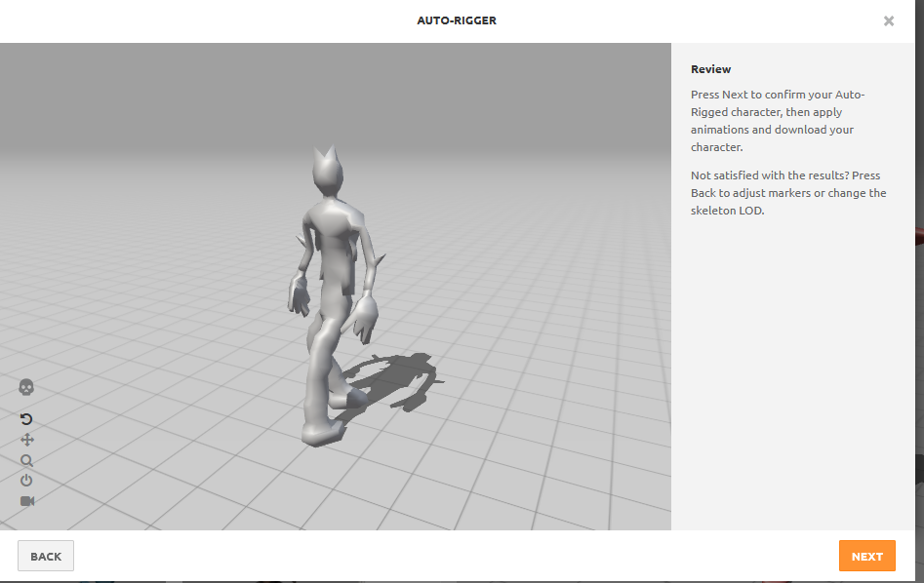Toggle the camera follow video icon
924x583 pixels.
pyautogui.click(x=27, y=501)
